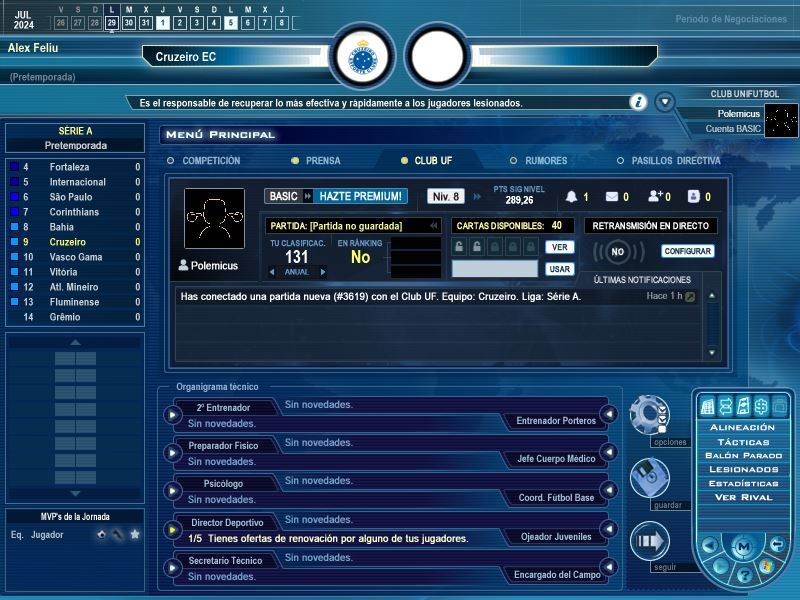Select the first unlocked card slot
This screenshot has width=800, height=600.
(x=459, y=247)
